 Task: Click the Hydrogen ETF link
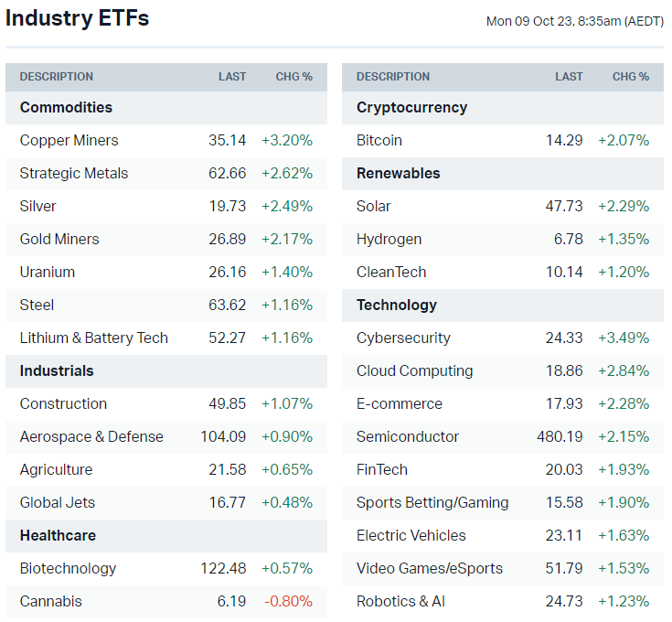[389, 239]
